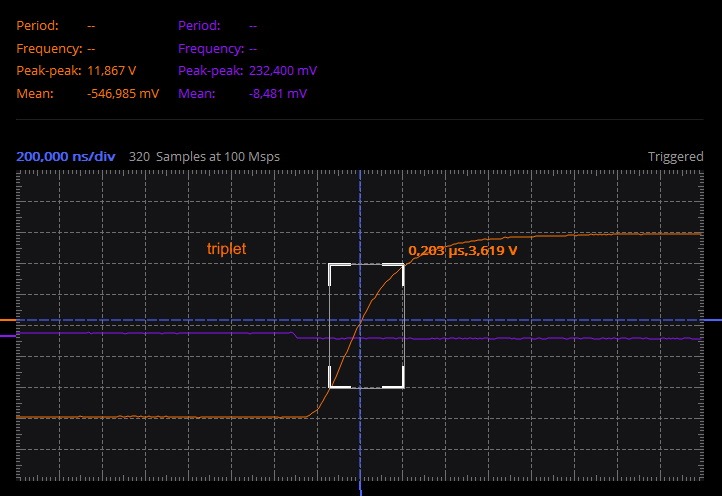This screenshot has height=496, width=722.
Task: Click the orange Period label
Action: (37, 25)
